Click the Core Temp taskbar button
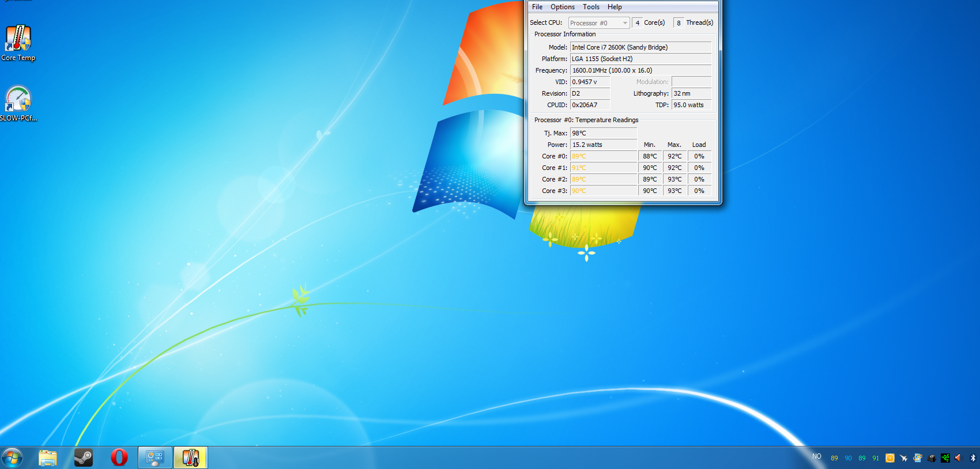Viewport: 980px width, 469px height. click(x=191, y=458)
